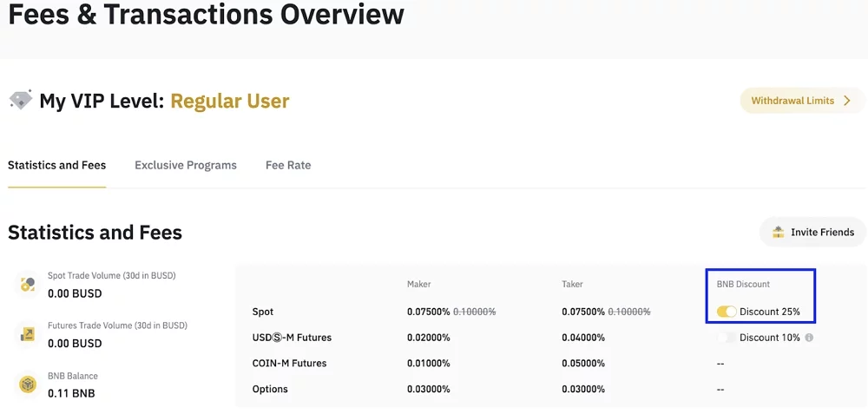868x414 pixels.
Task: Click the Spot taker fee 0.07500%
Action: [583, 312]
